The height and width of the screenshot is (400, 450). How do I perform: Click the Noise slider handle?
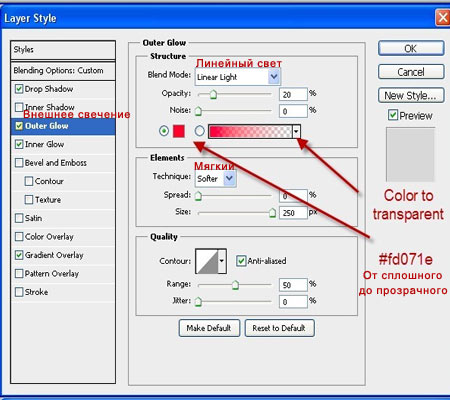coord(198,111)
